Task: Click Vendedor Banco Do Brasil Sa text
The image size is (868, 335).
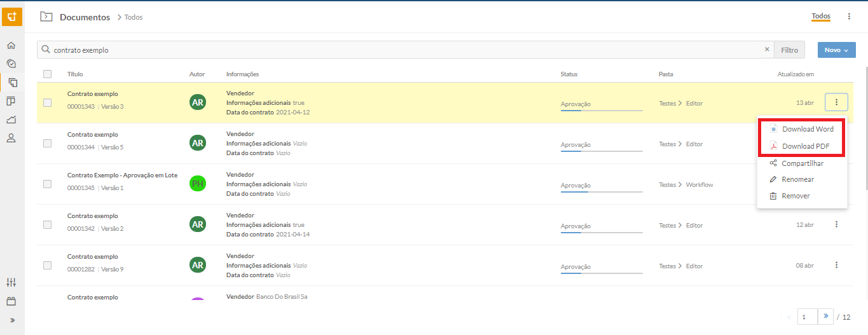Action: 267,297
